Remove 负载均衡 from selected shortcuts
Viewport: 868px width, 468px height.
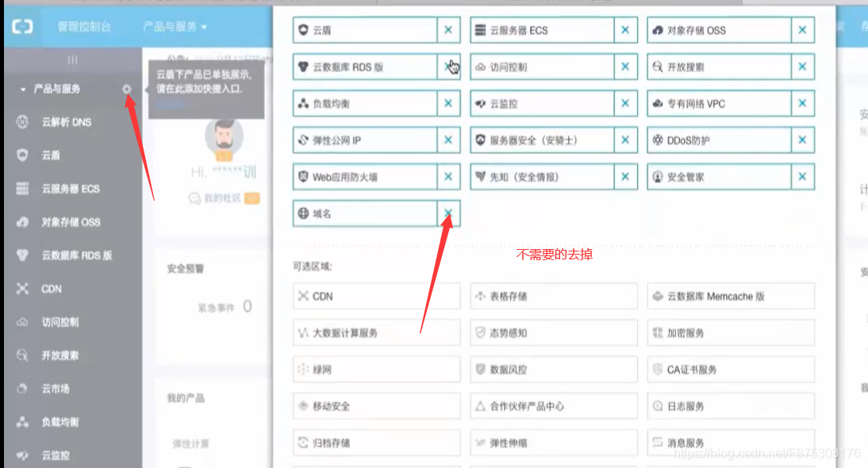(448, 103)
